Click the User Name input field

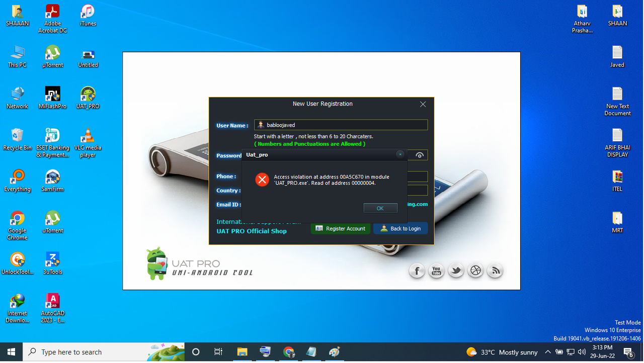[x=341, y=125]
